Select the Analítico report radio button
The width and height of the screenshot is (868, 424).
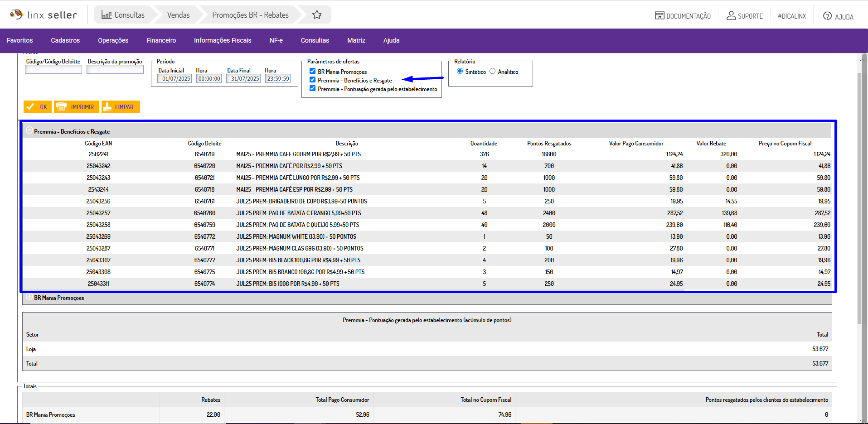492,71
